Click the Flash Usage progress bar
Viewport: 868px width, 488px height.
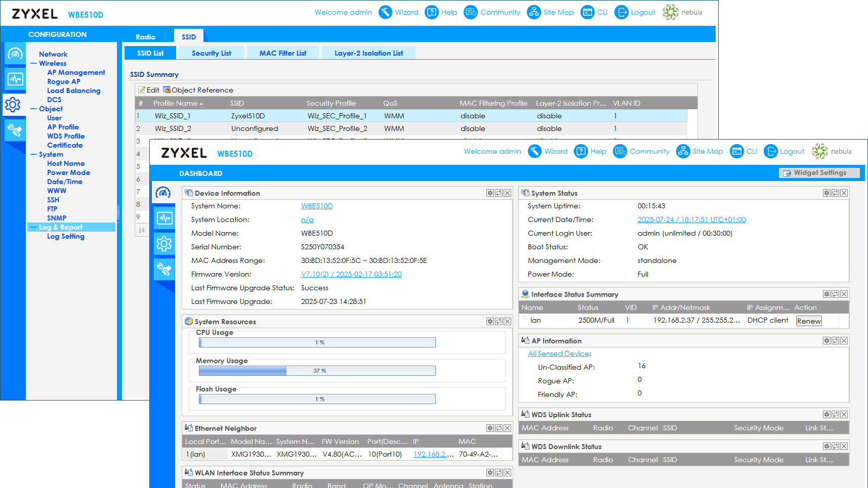pos(317,399)
